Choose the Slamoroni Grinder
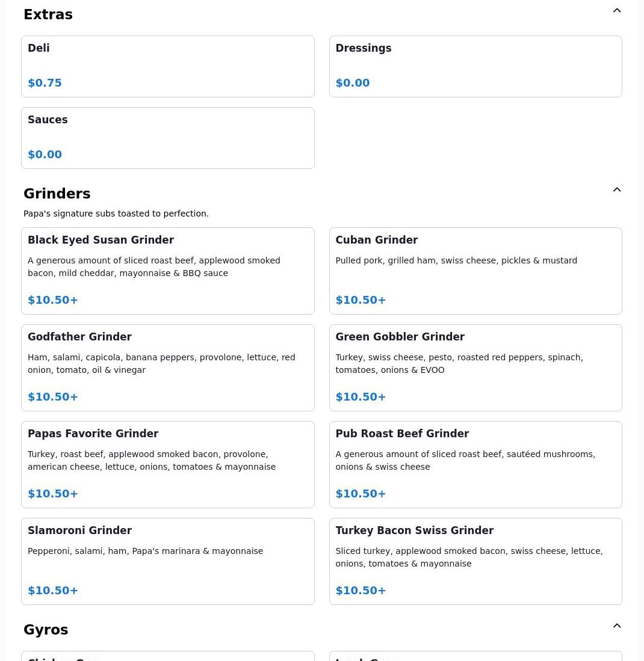 pyautogui.click(x=167, y=561)
